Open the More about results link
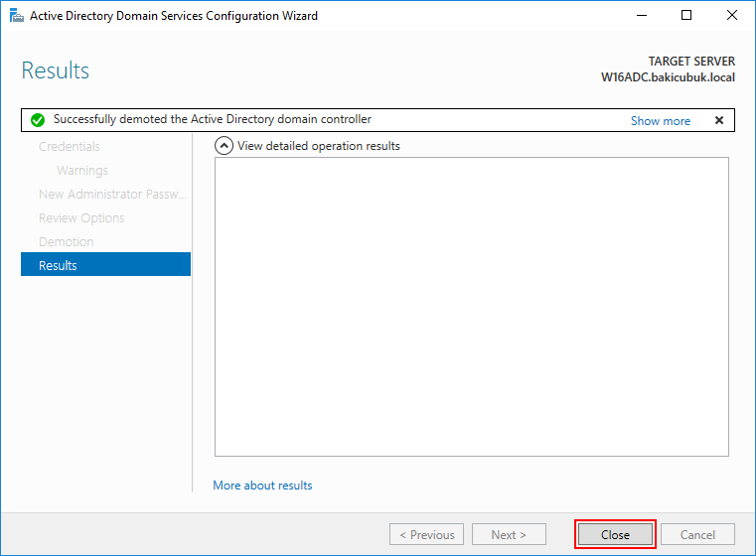 262,486
